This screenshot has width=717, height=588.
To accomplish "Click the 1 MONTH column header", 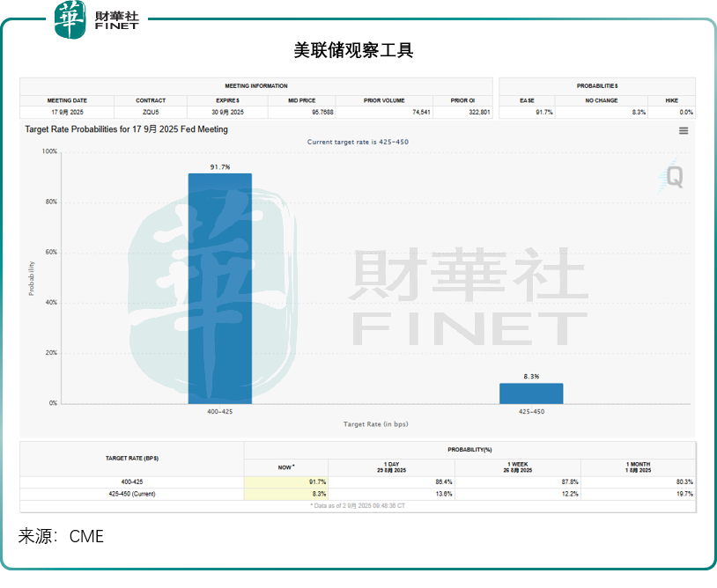I will 639,467.
